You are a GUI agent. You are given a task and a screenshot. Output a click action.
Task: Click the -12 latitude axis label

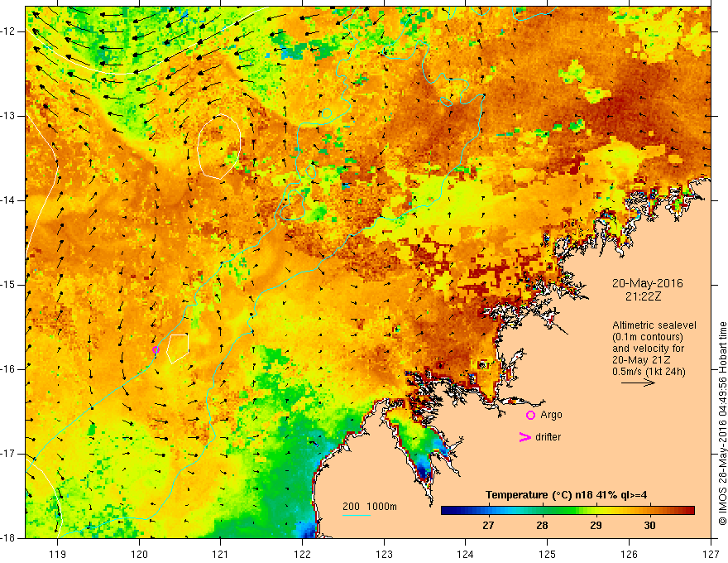pos(8,31)
